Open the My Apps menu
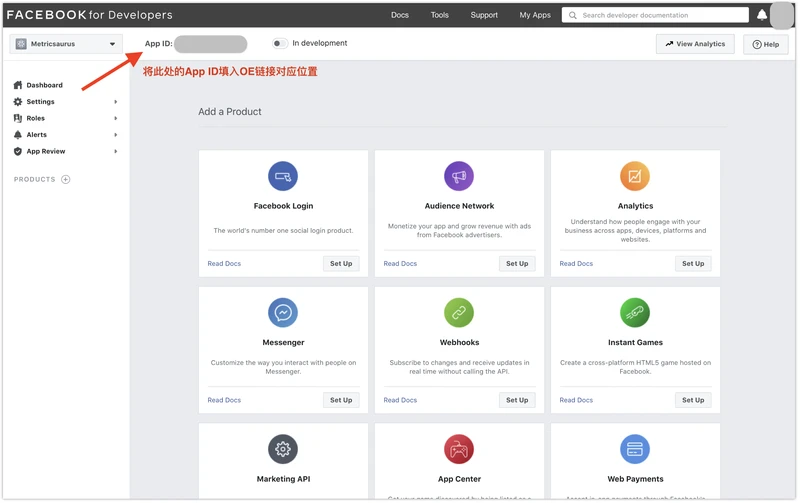This screenshot has height=503, width=800. 535,15
